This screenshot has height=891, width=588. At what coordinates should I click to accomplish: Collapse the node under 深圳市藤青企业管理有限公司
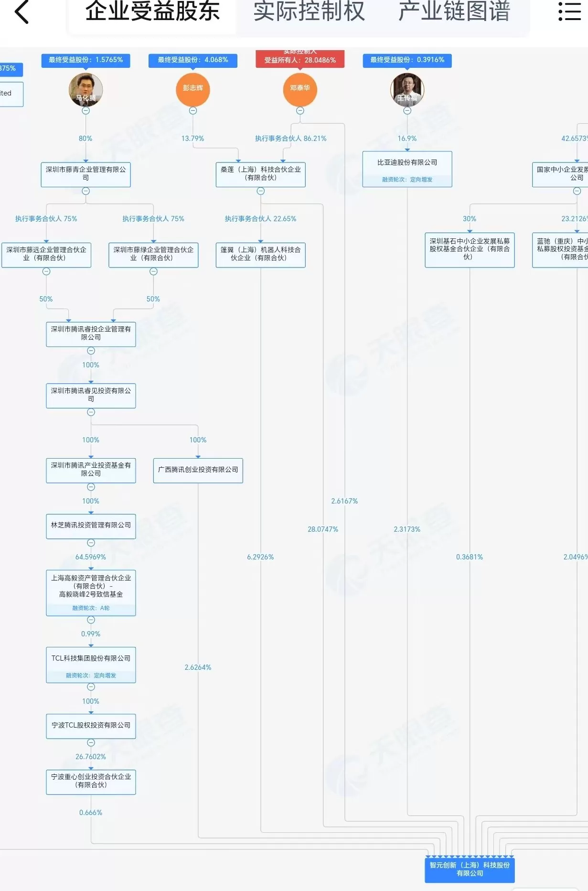click(86, 191)
